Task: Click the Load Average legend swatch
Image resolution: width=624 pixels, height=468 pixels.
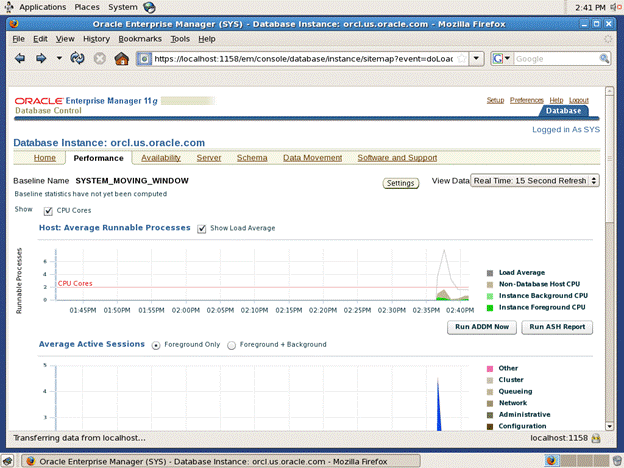Action: [490, 273]
